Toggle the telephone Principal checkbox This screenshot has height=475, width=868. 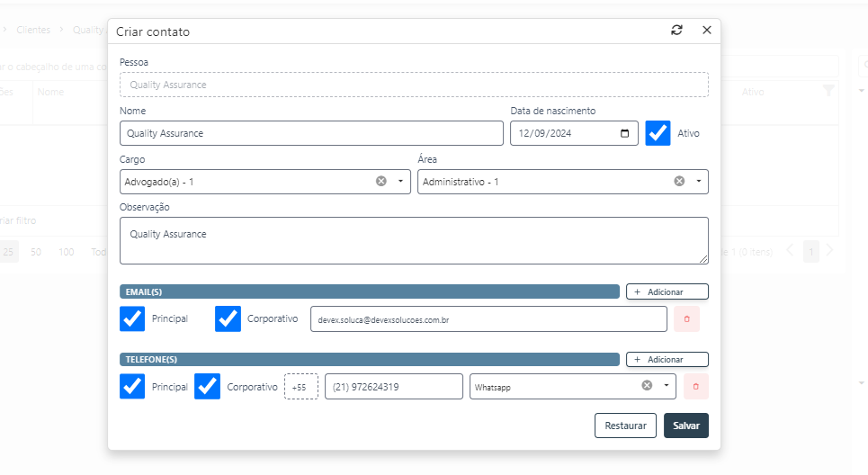point(132,387)
